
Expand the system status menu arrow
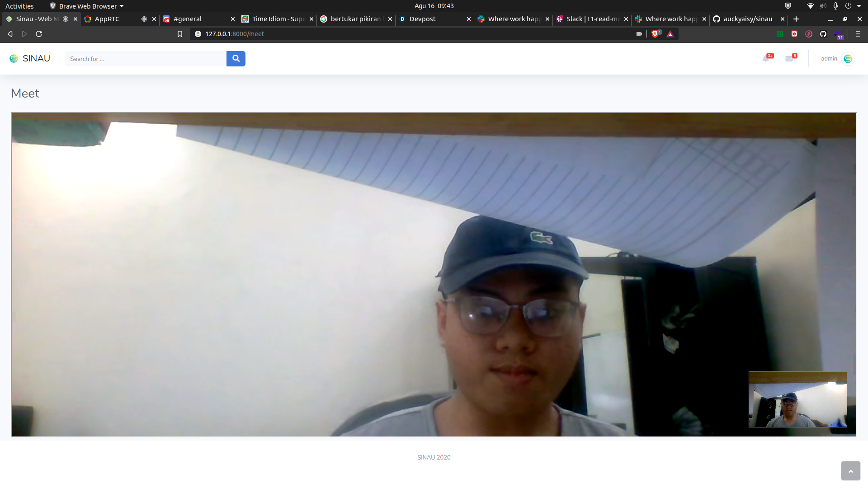[859, 6]
